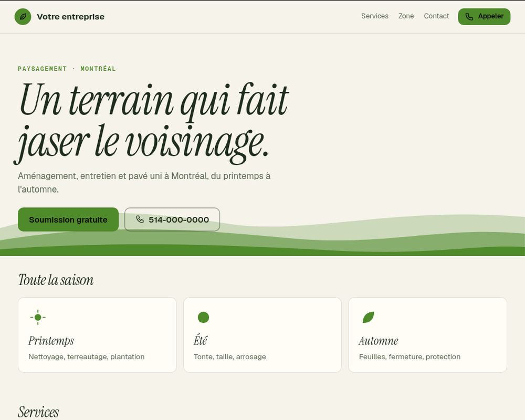Click the Appeler call button

[484, 16]
